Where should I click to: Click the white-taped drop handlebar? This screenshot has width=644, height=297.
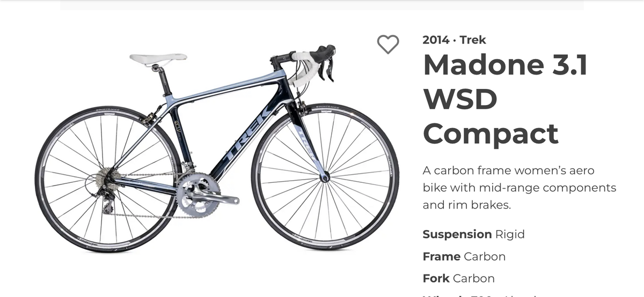pos(306,65)
